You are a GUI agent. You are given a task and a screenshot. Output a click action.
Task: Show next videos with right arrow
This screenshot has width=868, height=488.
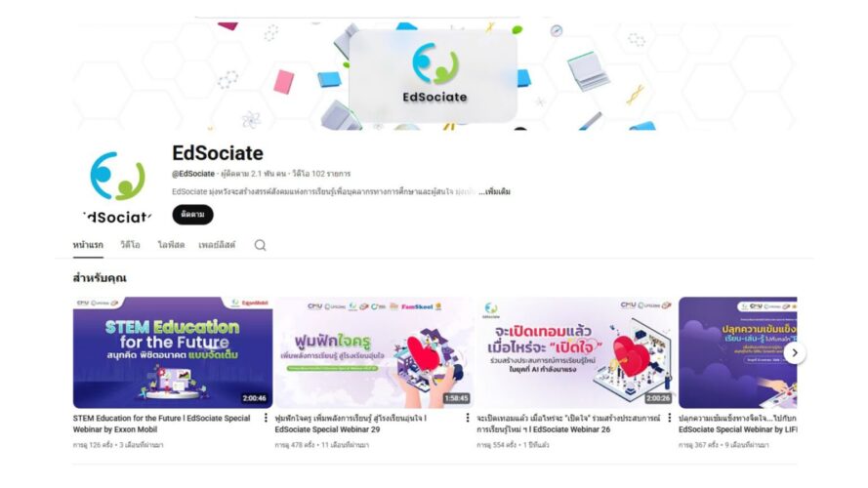[x=795, y=353]
